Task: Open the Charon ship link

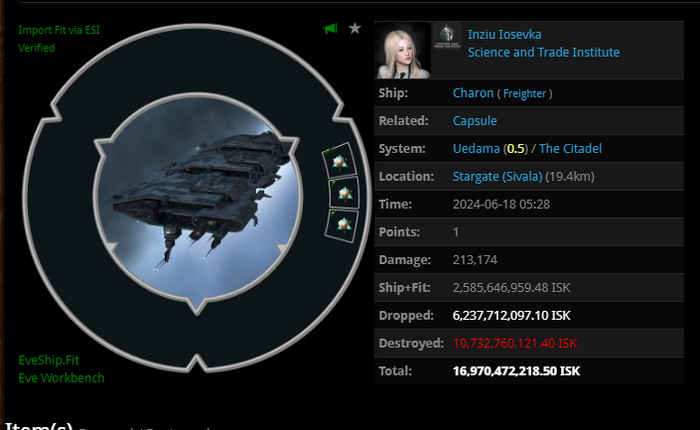Action: click(x=473, y=93)
